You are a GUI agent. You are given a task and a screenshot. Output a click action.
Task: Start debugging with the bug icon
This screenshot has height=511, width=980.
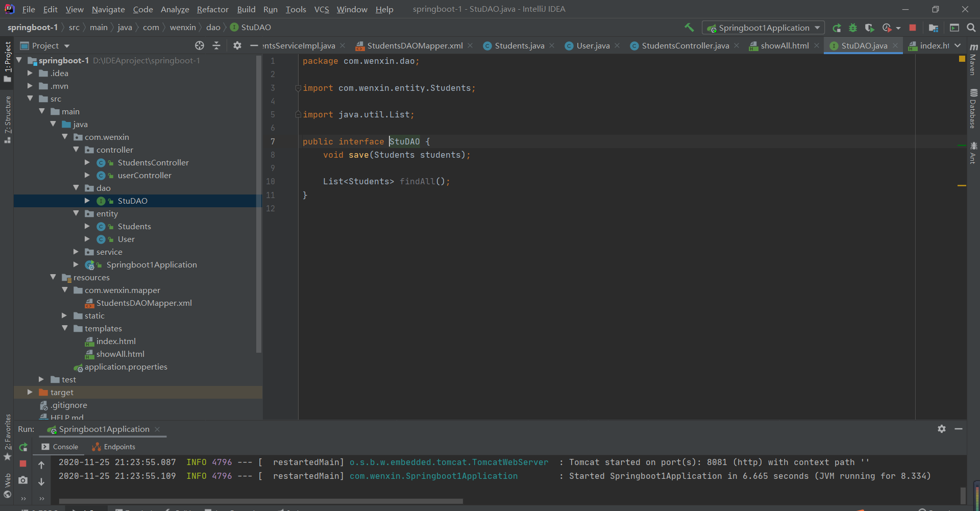[853, 28]
